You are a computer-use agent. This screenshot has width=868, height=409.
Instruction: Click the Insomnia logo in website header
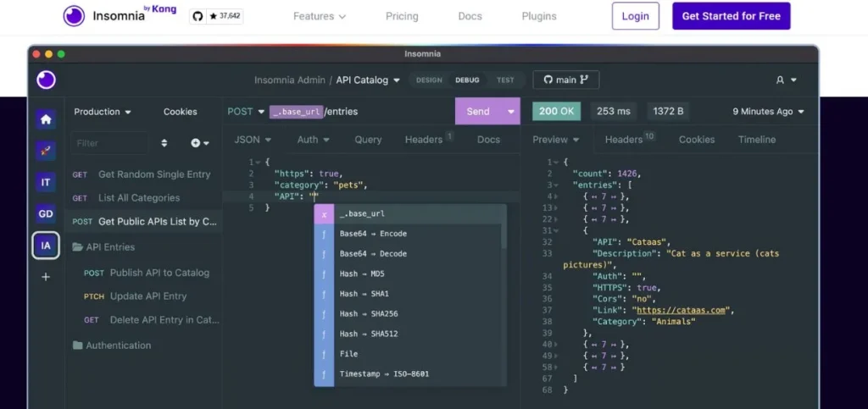(119, 15)
